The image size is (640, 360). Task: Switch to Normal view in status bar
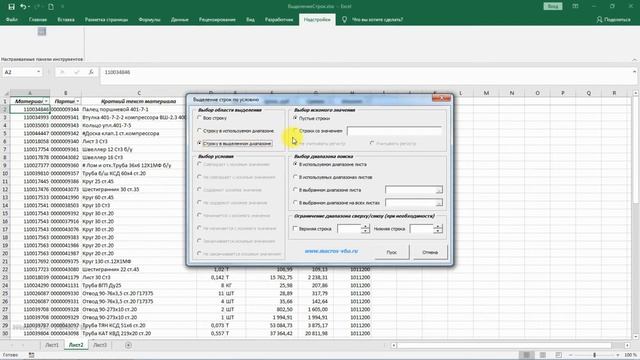(527, 355)
